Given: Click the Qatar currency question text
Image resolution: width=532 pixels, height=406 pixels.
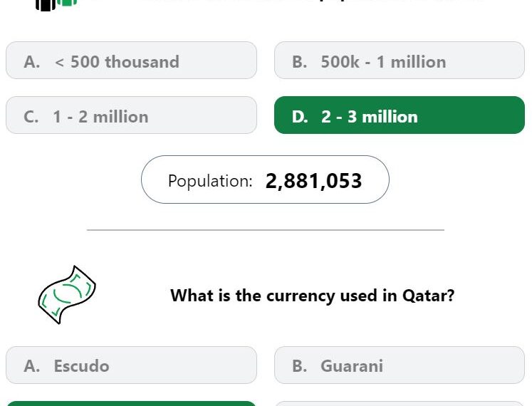Looking at the screenshot, I should pyautogui.click(x=312, y=296).
